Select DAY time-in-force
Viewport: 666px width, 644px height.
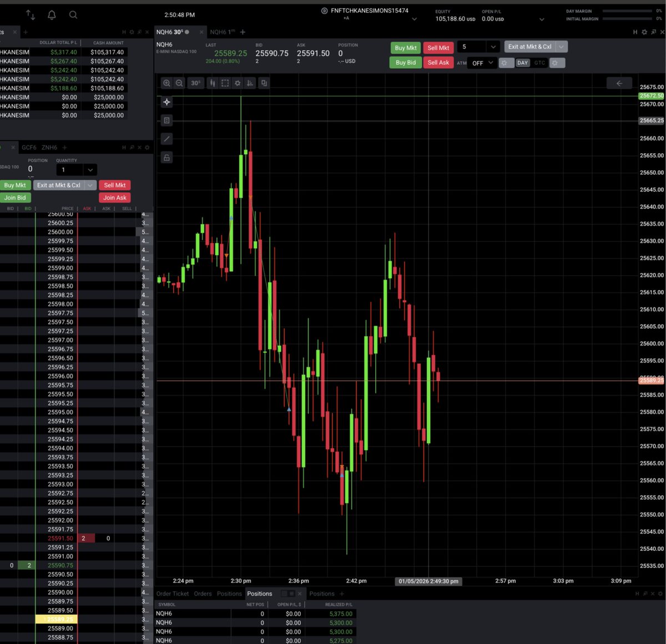click(523, 63)
